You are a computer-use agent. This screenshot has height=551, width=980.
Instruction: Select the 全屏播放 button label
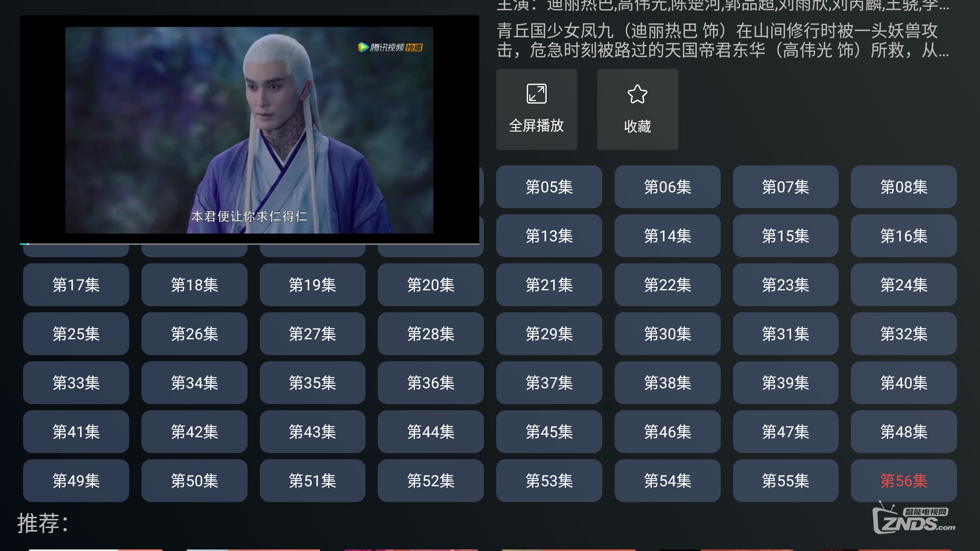tap(536, 126)
